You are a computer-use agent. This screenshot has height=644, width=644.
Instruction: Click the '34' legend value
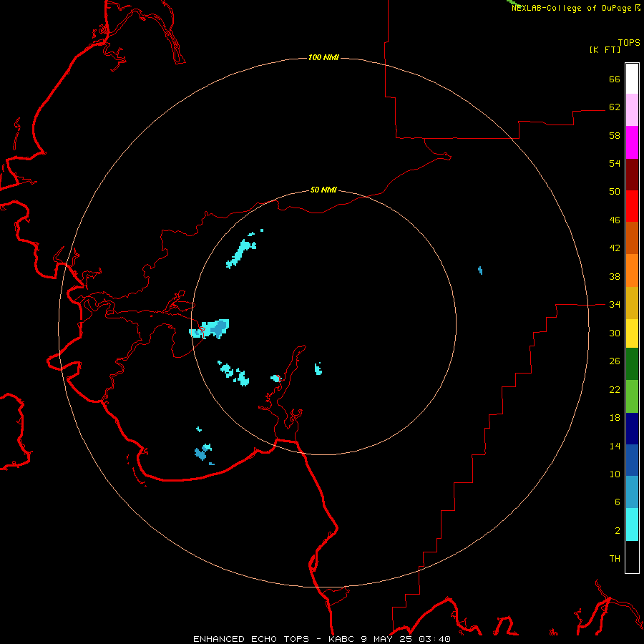pyautogui.click(x=615, y=304)
